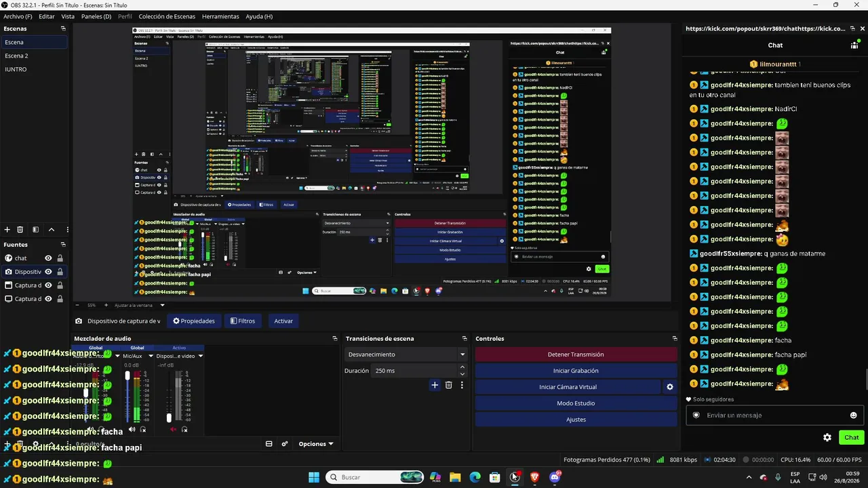Viewport: 868px width, 488px height.
Task: Undock the Controles panel
Action: coord(675,338)
